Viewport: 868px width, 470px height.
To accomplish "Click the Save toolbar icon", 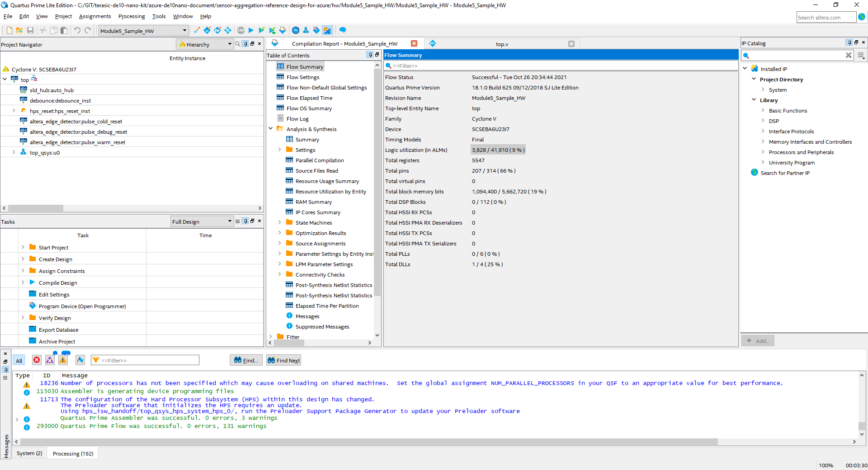I will click(x=30, y=30).
